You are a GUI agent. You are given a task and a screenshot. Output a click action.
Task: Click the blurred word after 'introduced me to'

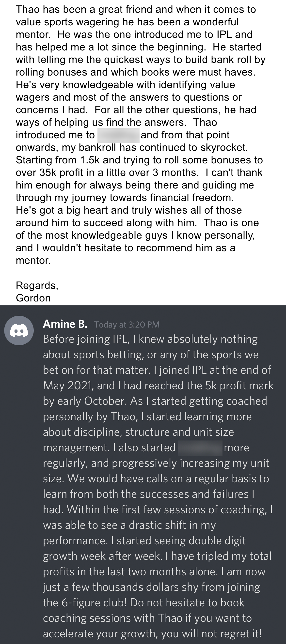tap(118, 135)
